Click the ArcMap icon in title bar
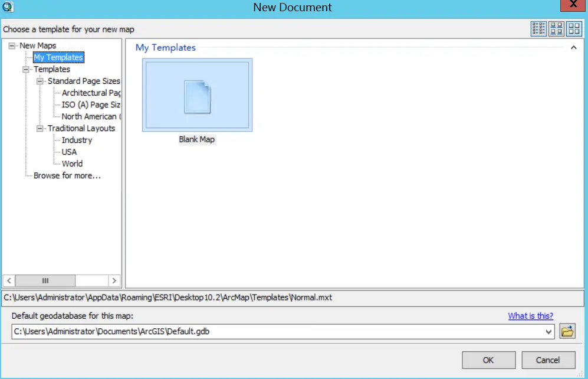 coord(8,6)
